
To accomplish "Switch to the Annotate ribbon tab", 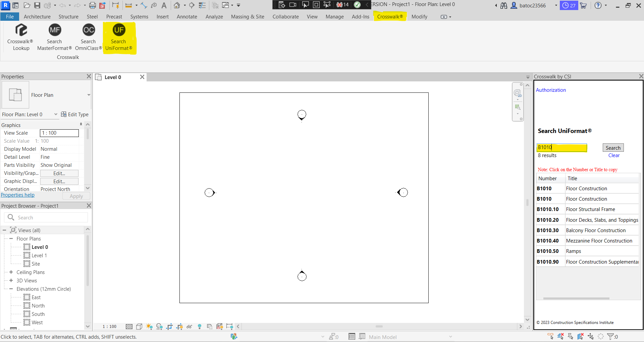I will 187,17.
